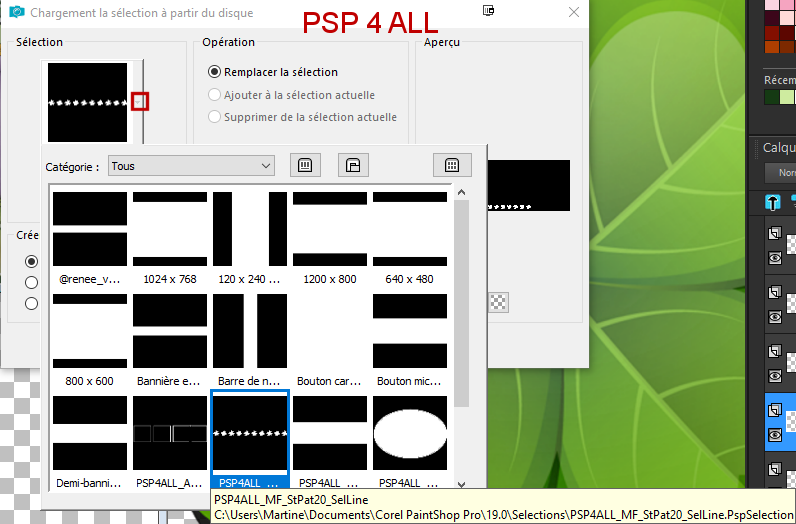Click the overlapping-windows icon button next to Catégorie
Screen dimensions: 796x524
pyautogui.click(x=353, y=165)
